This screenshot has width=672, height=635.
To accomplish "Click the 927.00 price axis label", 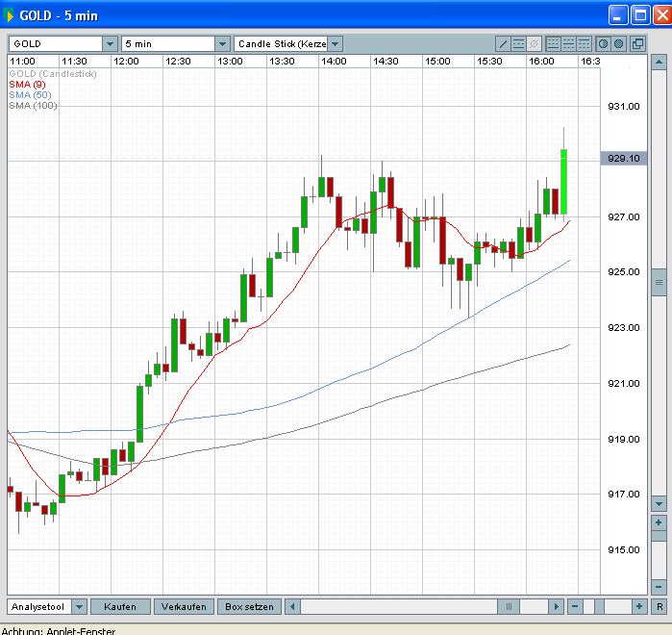I will pyautogui.click(x=624, y=216).
